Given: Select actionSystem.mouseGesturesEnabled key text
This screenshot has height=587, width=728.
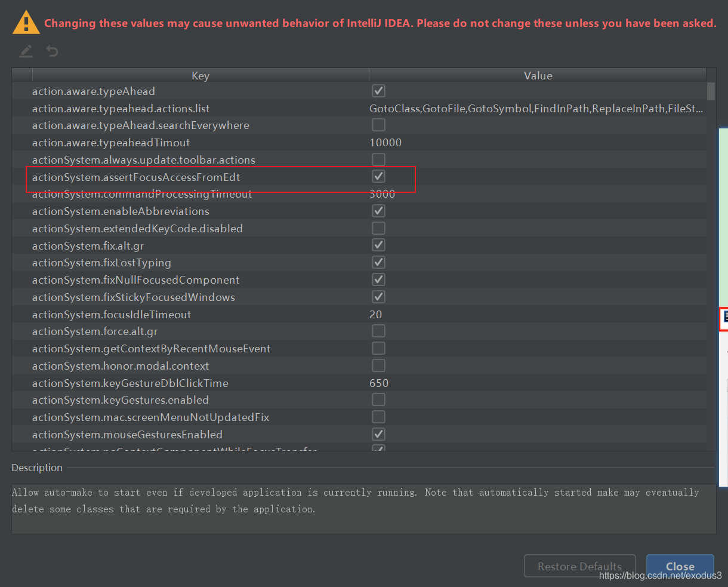Looking at the screenshot, I should tap(127, 435).
